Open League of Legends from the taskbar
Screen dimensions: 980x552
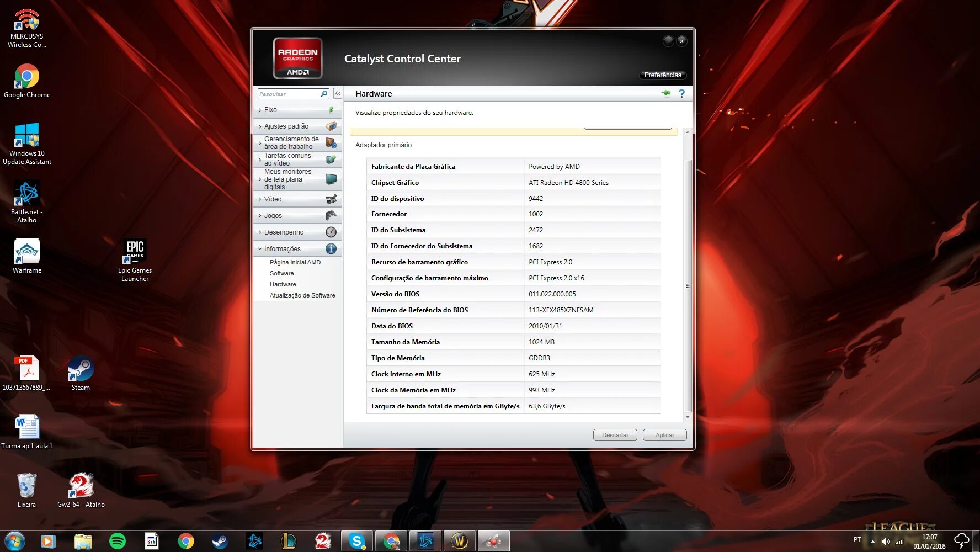pyautogui.click(x=289, y=541)
